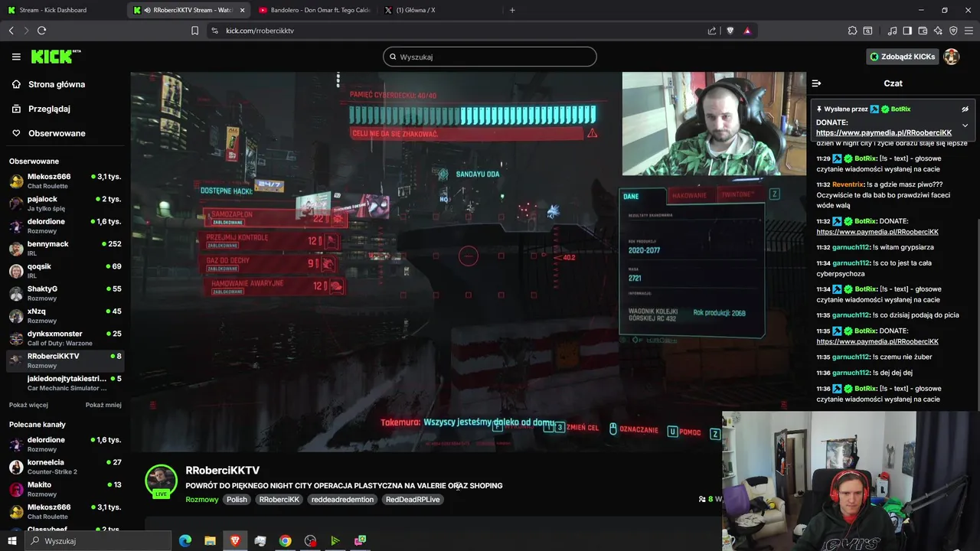This screenshot has height=551, width=980.
Task: Click the Windows taskbar Wyszukaj search box
Action: (98, 541)
